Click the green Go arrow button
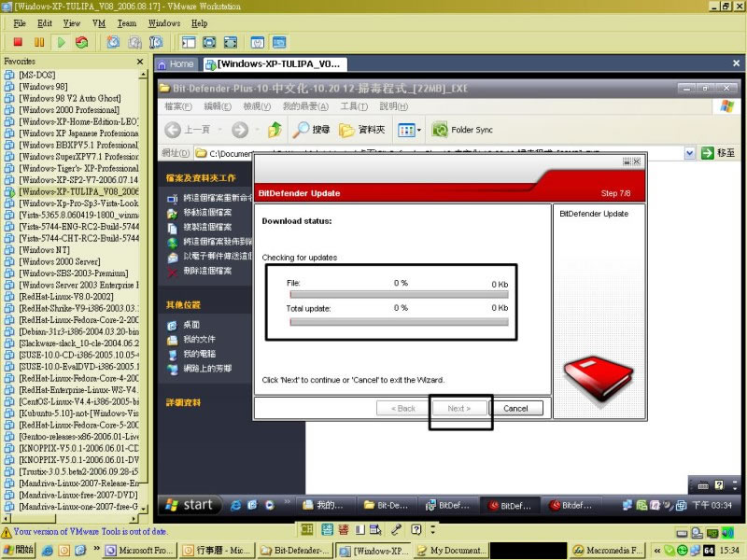This screenshot has width=747, height=560. point(707,153)
